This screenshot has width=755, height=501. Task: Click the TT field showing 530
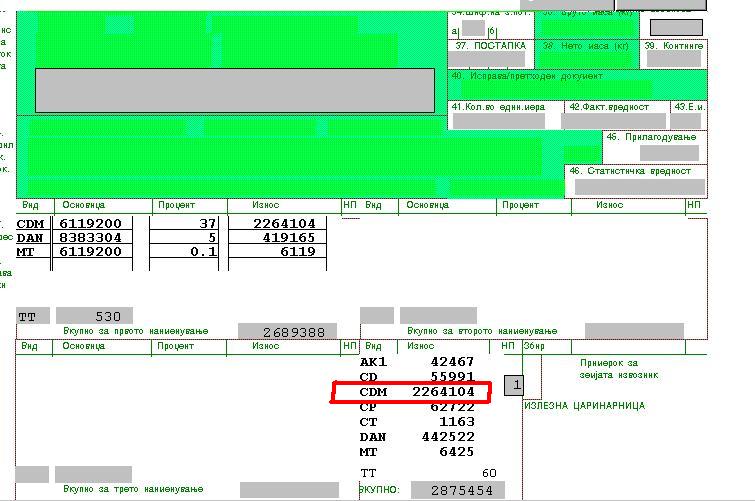pyautogui.click(x=94, y=316)
